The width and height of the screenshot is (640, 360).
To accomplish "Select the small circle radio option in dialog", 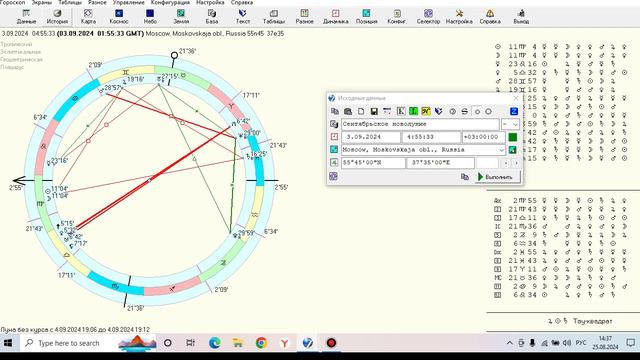I will 477,111.
